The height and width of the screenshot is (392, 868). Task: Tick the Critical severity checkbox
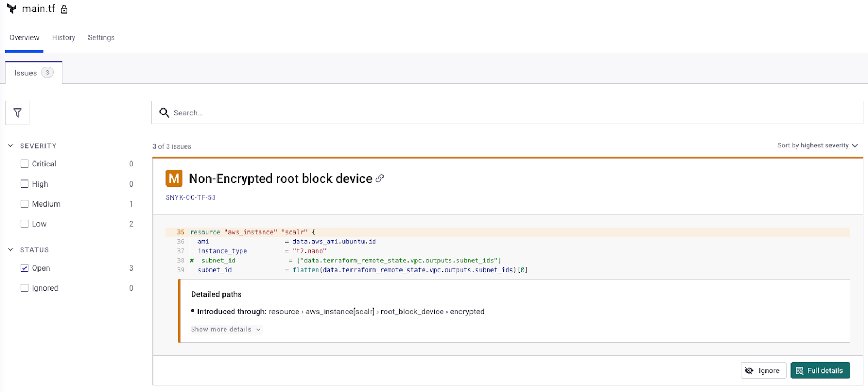[24, 164]
